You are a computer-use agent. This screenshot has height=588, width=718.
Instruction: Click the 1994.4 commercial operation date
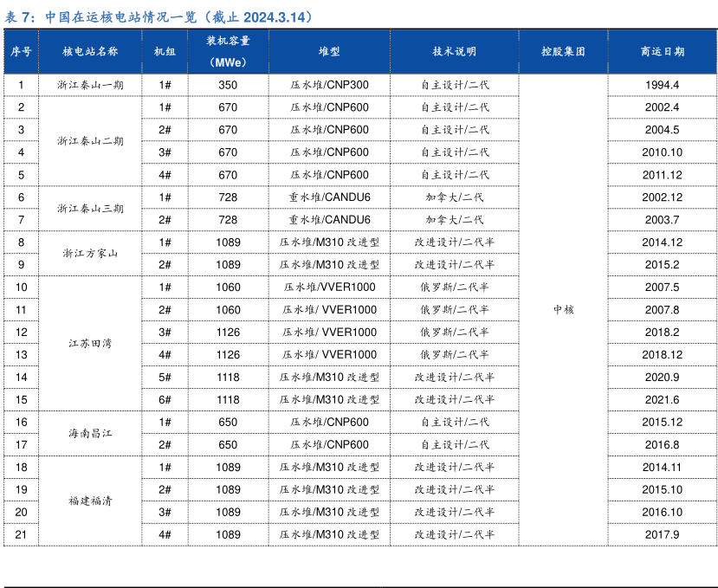coord(663,85)
